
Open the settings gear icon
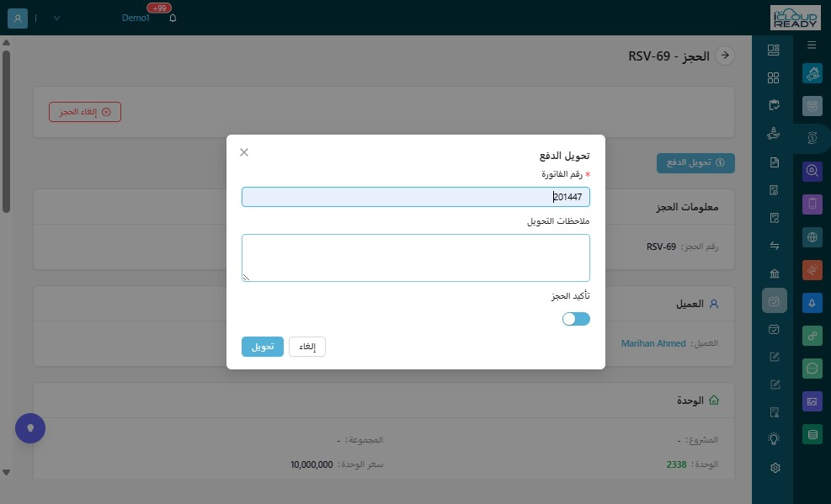click(775, 468)
